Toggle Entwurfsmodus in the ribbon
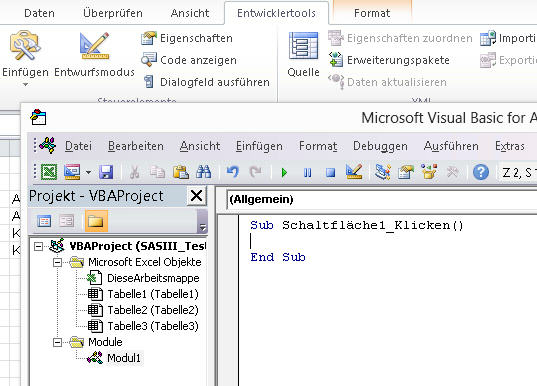 94,55
